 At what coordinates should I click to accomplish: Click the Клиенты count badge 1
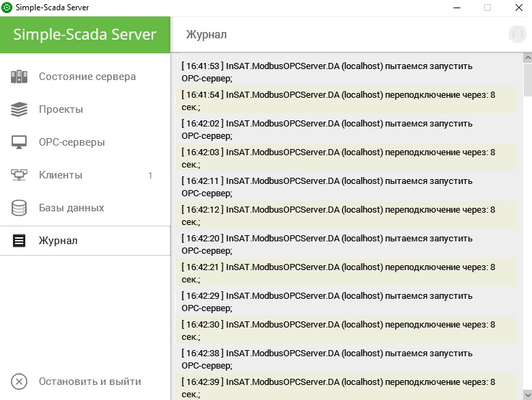click(x=150, y=175)
